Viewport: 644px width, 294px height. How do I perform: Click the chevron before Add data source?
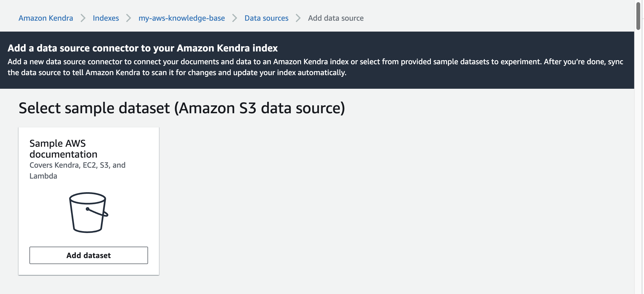coord(298,18)
